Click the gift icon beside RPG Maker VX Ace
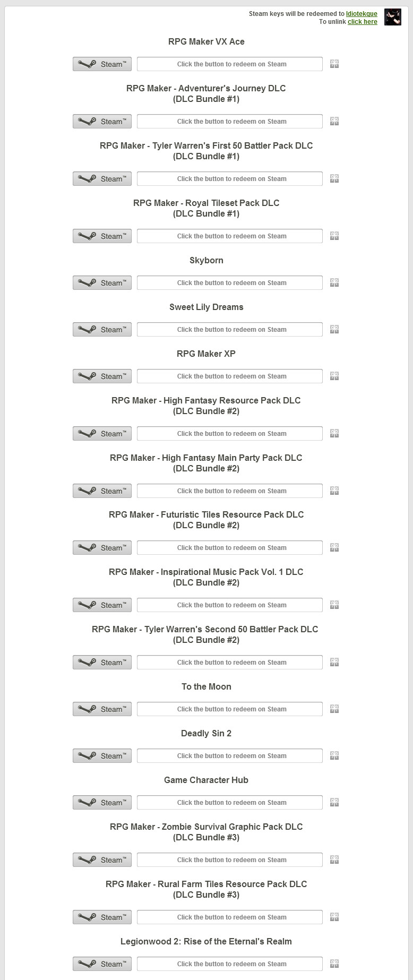 coord(334,64)
